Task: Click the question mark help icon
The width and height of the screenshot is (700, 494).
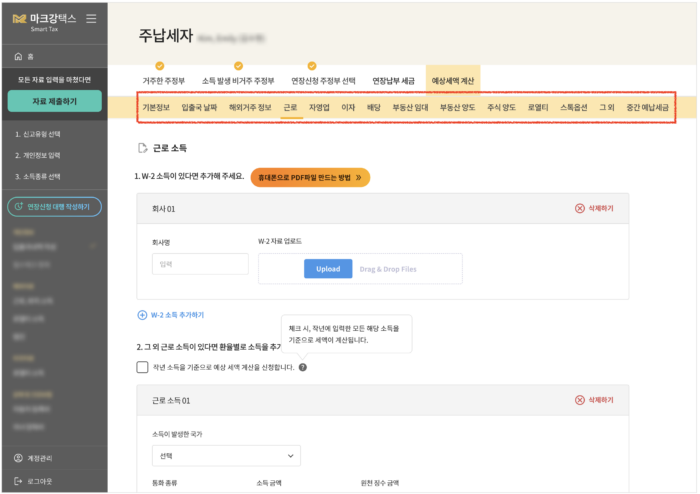Action: tap(303, 367)
